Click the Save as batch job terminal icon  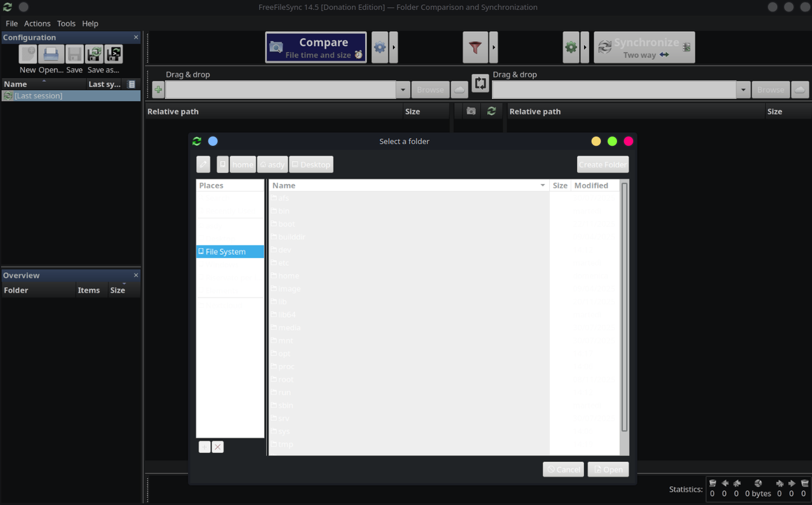click(114, 54)
